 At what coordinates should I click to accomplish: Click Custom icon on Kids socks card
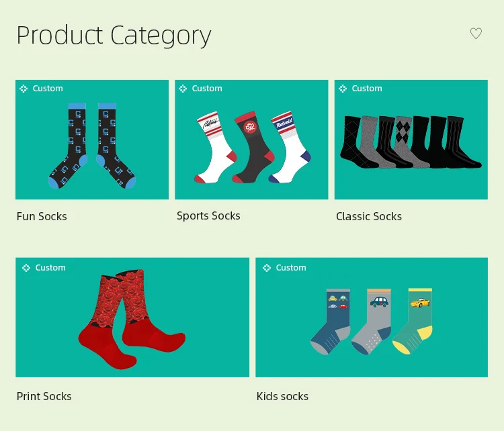click(267, 268)
